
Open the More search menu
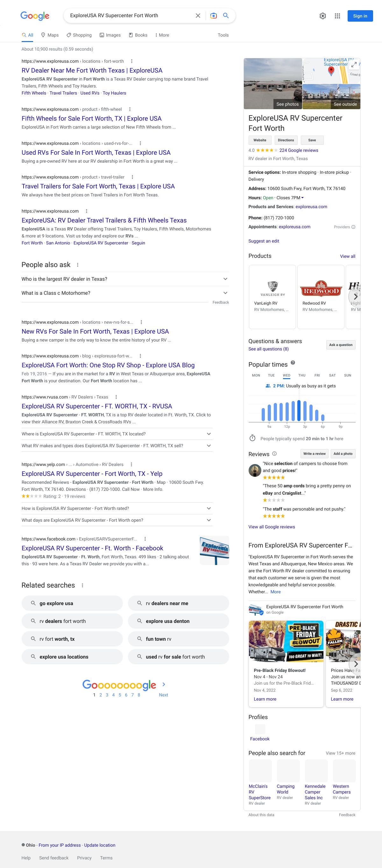tap(162, 35)
